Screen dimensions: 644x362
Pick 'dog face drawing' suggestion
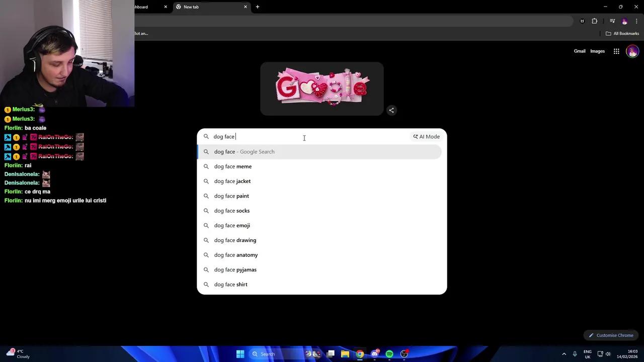pyautogui.click(x=319, y=240)
